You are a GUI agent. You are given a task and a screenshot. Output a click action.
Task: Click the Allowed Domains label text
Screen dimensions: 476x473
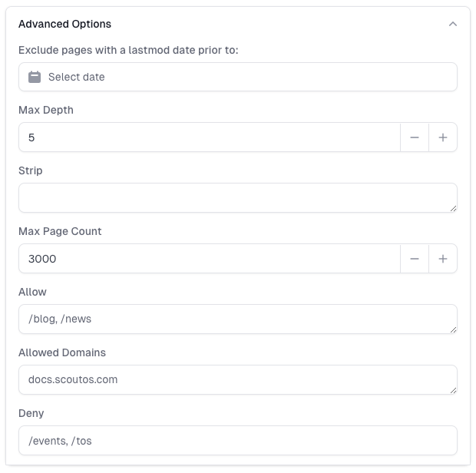pyautogui.click(x=62, y=352)
